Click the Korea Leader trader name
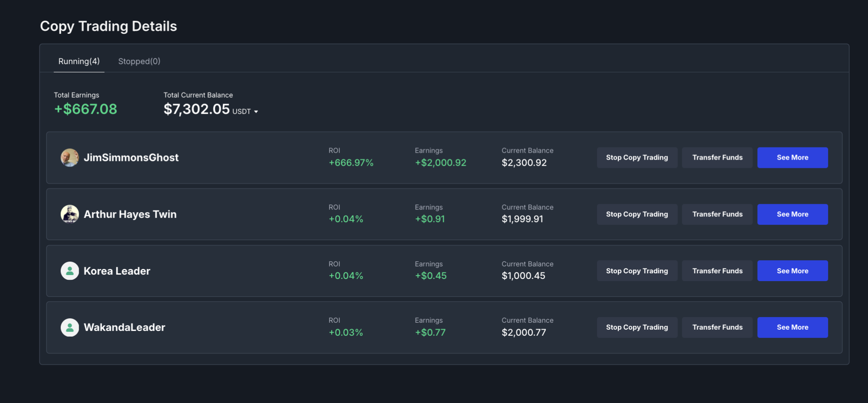868x403 pixels. (117, 271)
